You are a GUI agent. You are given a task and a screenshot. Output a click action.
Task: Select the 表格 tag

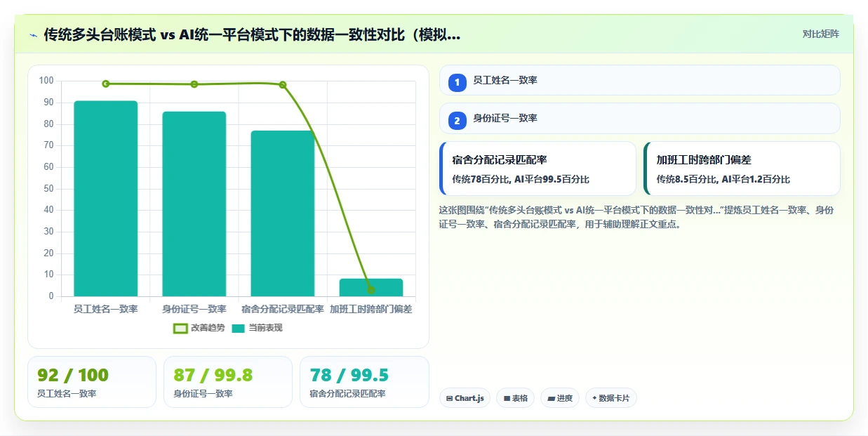515,398
